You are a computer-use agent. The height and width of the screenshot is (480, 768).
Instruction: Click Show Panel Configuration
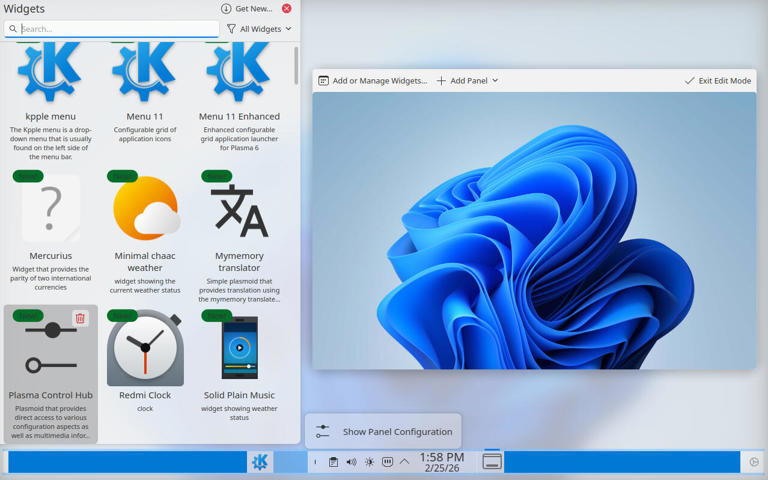(384, 432)
